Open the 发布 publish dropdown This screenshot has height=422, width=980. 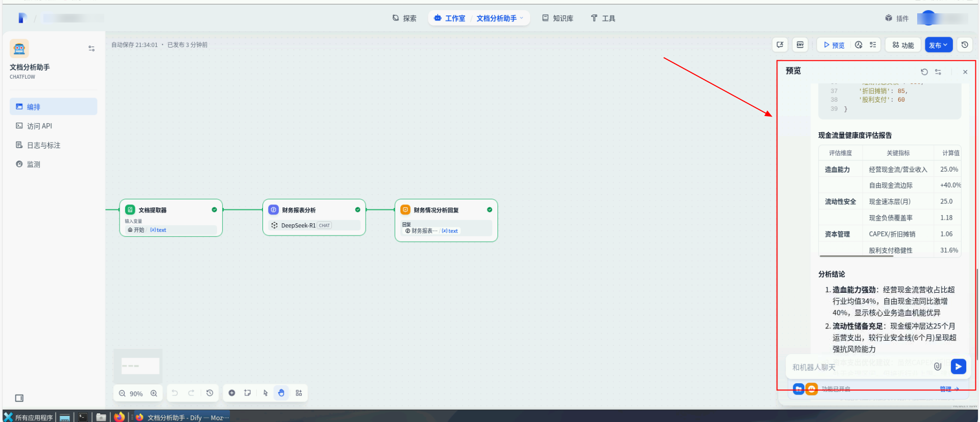point(939,45)
